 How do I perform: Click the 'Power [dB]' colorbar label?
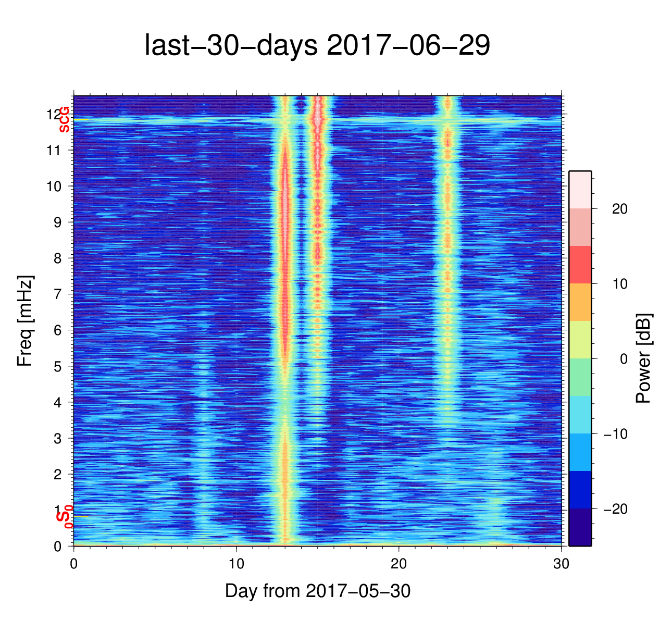pos(643,358)
